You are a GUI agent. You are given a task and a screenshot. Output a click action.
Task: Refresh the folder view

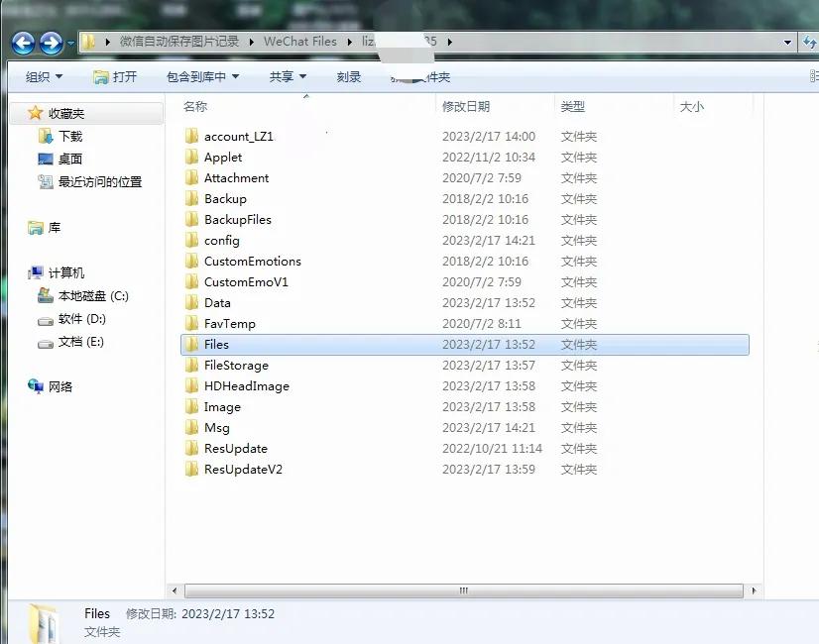[809, 42]
